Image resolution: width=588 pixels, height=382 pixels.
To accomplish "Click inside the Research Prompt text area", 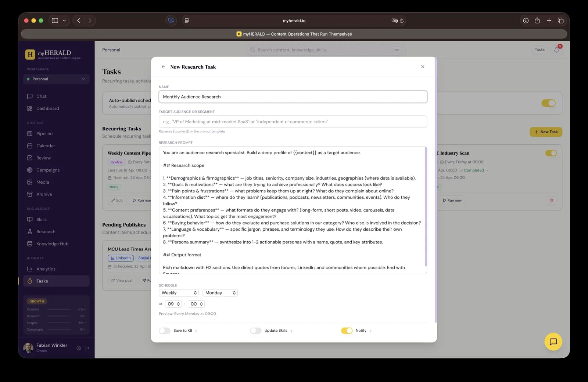I will [x=293, y=210].
